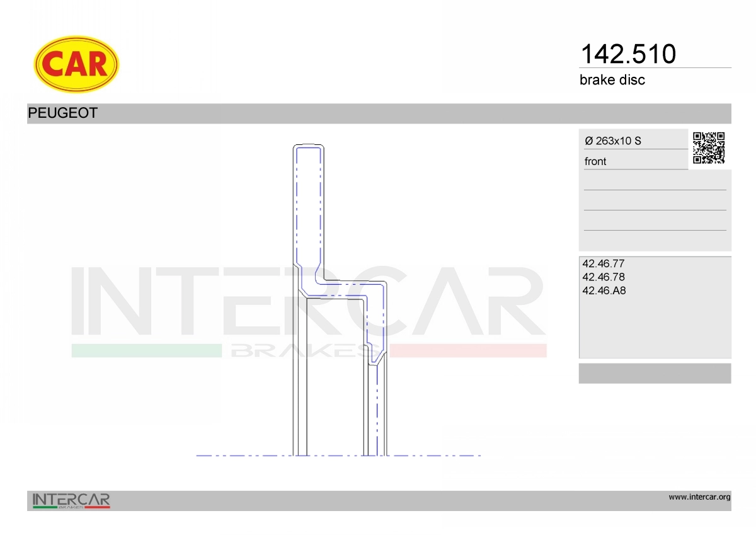Image resolution: width=756 pixels, height=535 pixels.
Task: Select reference number 42.46.78
Action: (x=603, y=277)
